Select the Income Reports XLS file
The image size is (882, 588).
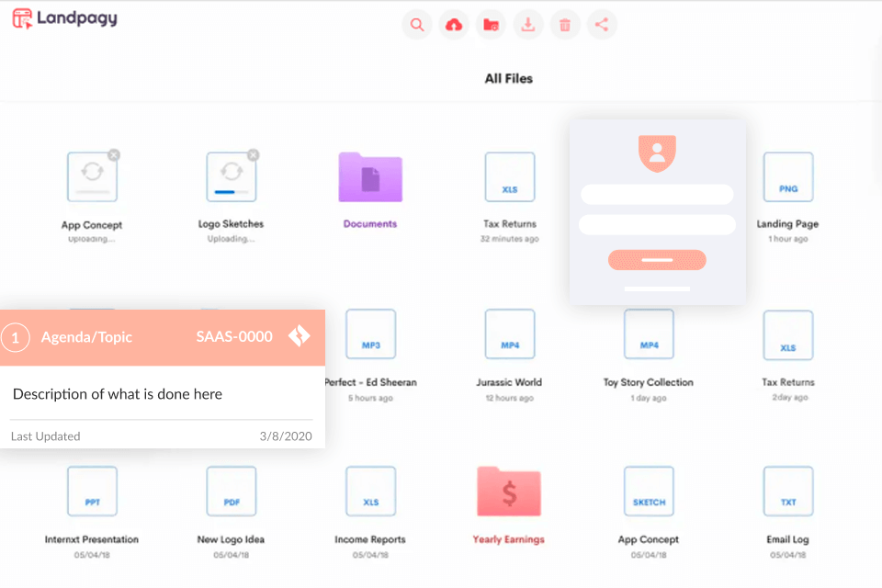370,492
